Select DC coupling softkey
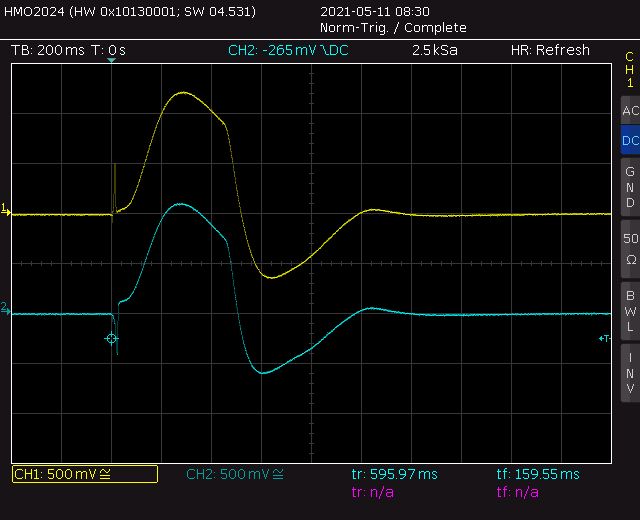The height and width of the screenshot is (520, 640). point(630,140)
